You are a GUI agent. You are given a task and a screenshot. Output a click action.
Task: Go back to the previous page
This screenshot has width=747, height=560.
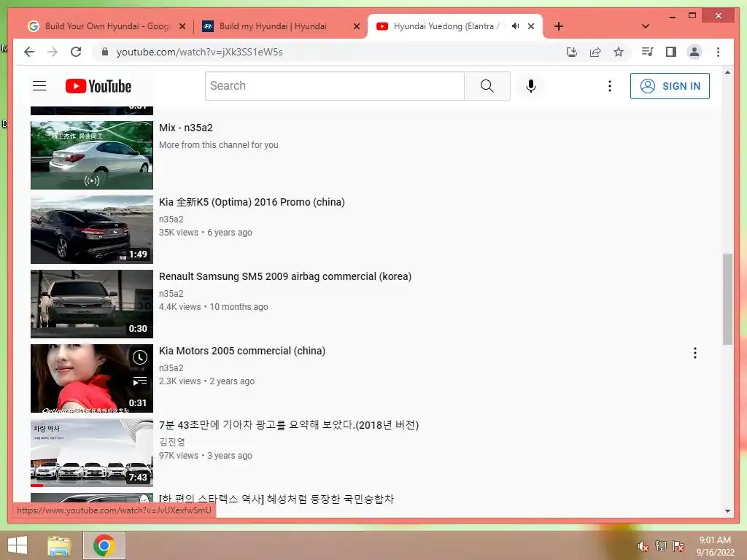pos(29,52)
